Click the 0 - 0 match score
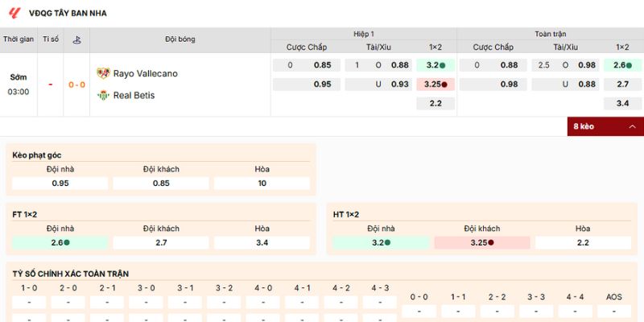Viewport: 644px width, 322px height. (x=76, y=85)
